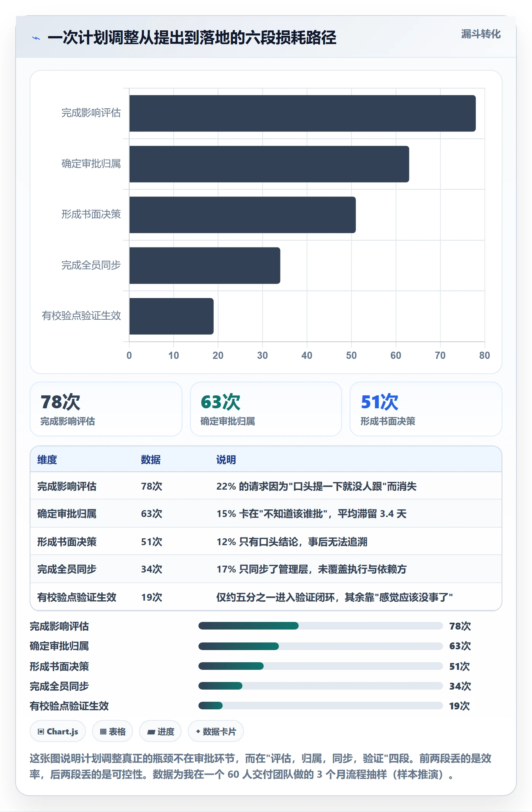Select the 表格 chip
Viewport: 532px width, 812px height.
click(x=112, y=731)
